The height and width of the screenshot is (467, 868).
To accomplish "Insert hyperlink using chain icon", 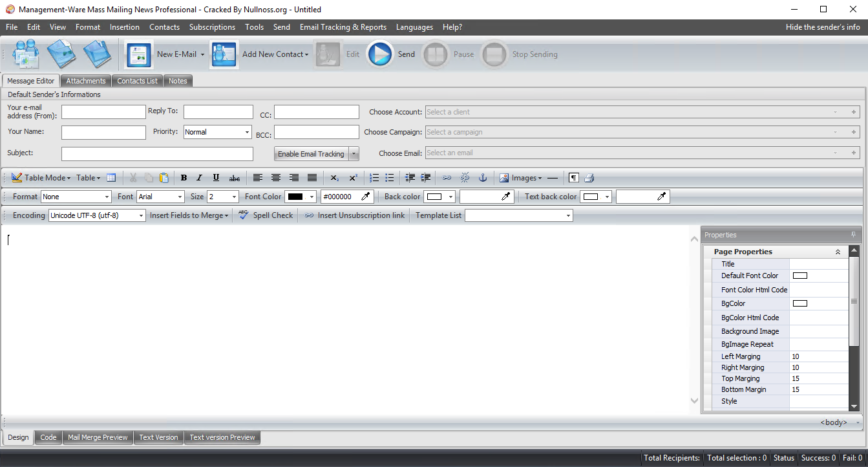I will (x=447, y=178).
